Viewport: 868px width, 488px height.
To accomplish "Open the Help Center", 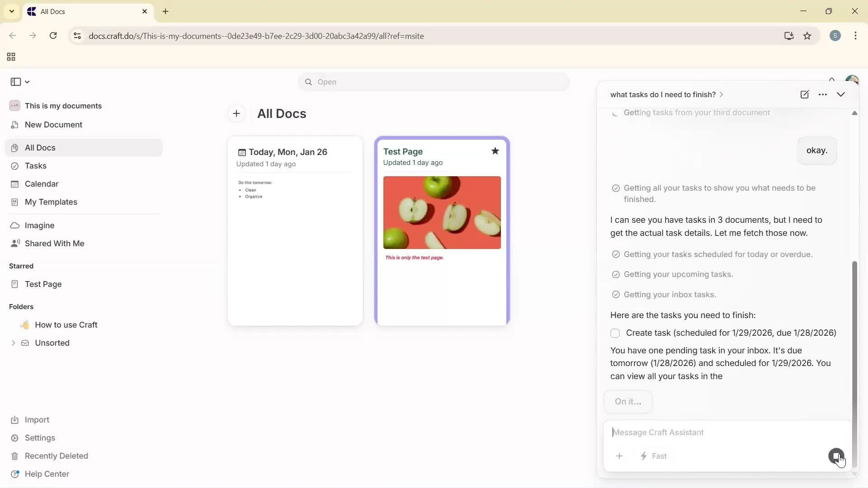I will click(47, 474).
